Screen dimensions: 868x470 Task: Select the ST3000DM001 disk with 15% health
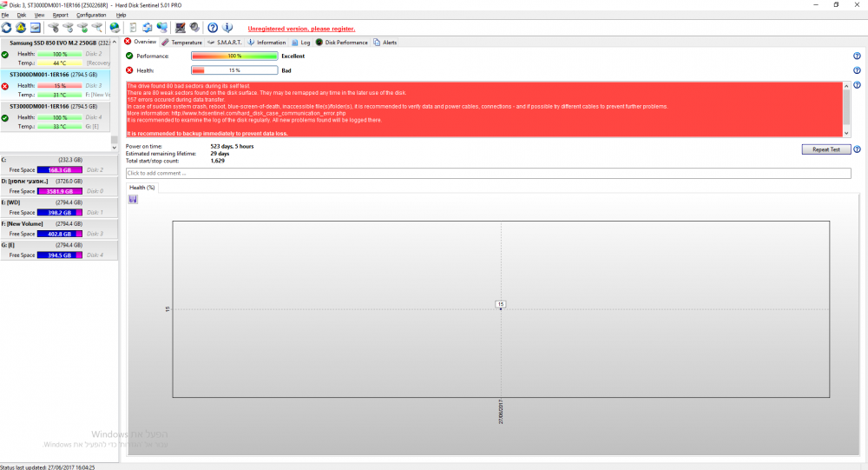pos(56,84)
